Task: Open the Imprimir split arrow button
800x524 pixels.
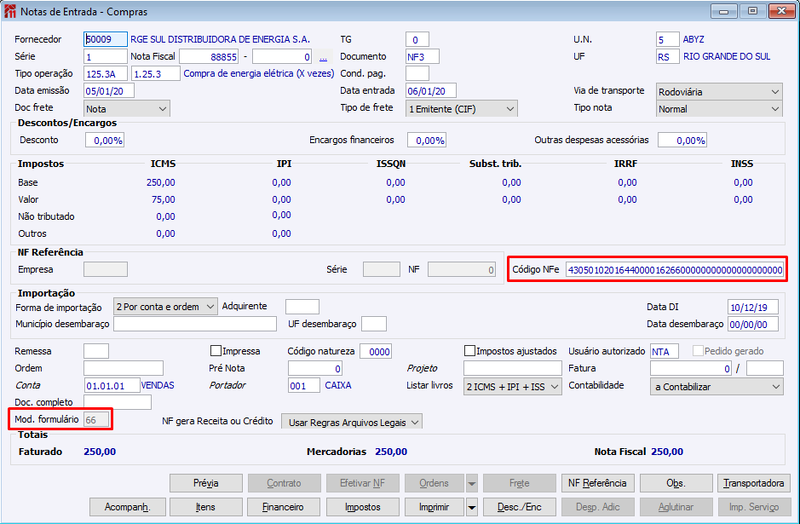Action: point(472,507)
